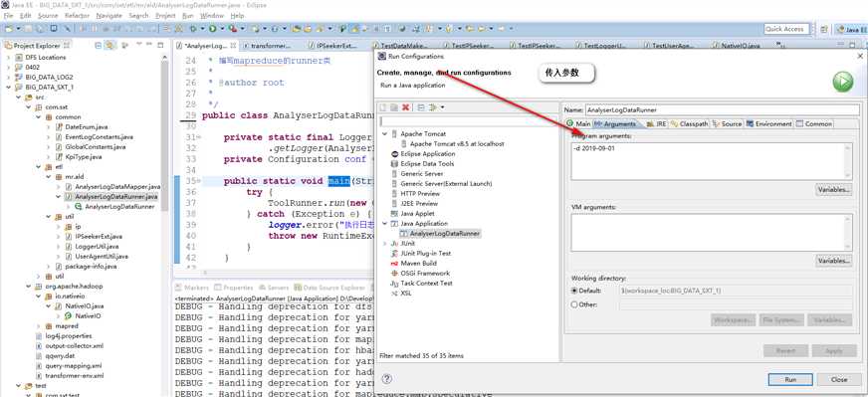Click Open Perspective icon beside Quick Access
This screenshot has width=868, height=397.
[x=824, y=29]
